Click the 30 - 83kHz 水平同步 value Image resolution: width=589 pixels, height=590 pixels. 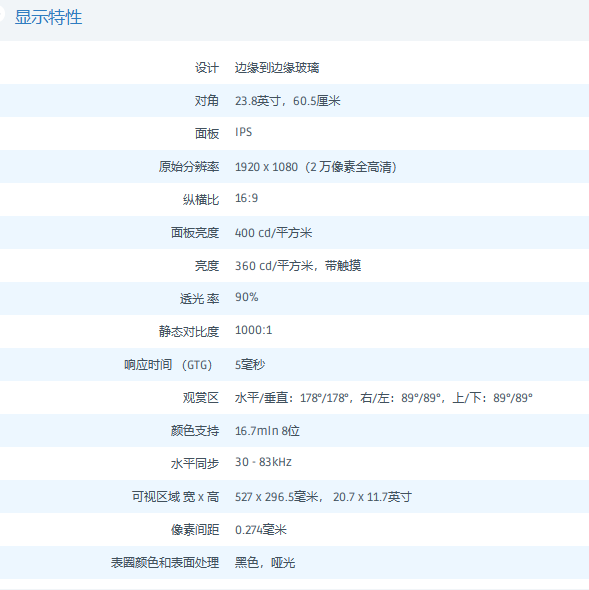(263, 462)
